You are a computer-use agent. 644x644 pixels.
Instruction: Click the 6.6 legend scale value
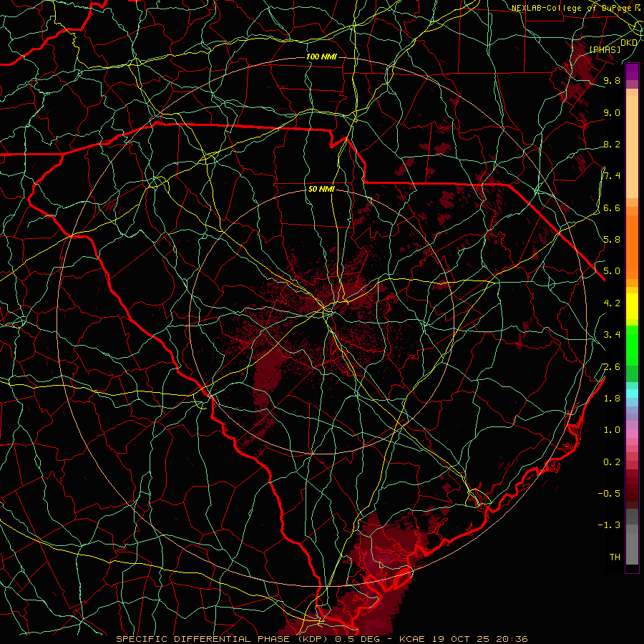[x=612, y=208]
